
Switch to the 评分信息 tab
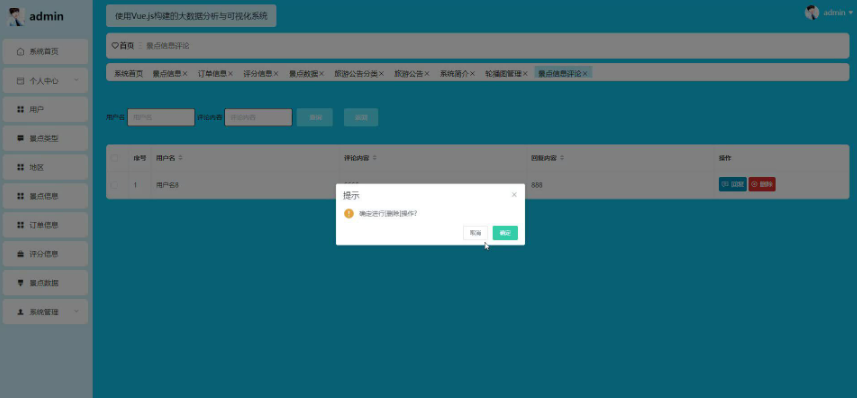coord(257,73)
